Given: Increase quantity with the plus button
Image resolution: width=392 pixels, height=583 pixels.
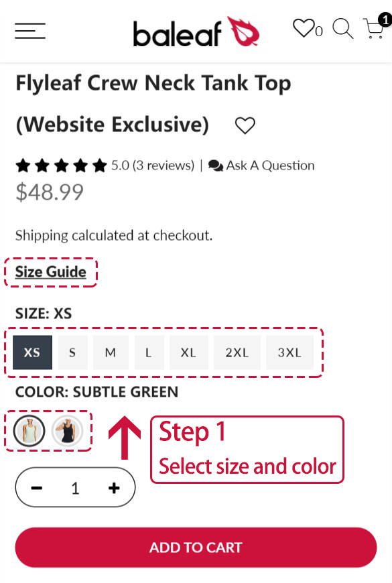Looking at the screenshot, I should click(x=114, y=488).
